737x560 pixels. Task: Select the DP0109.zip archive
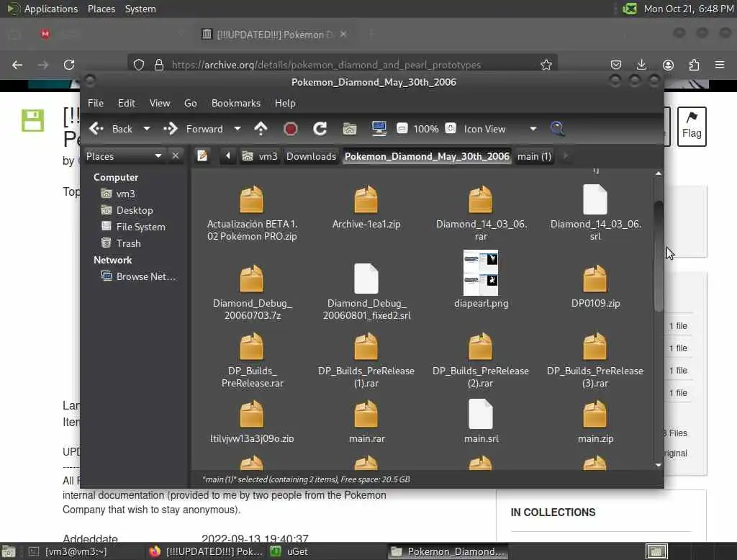coord(595,286)
